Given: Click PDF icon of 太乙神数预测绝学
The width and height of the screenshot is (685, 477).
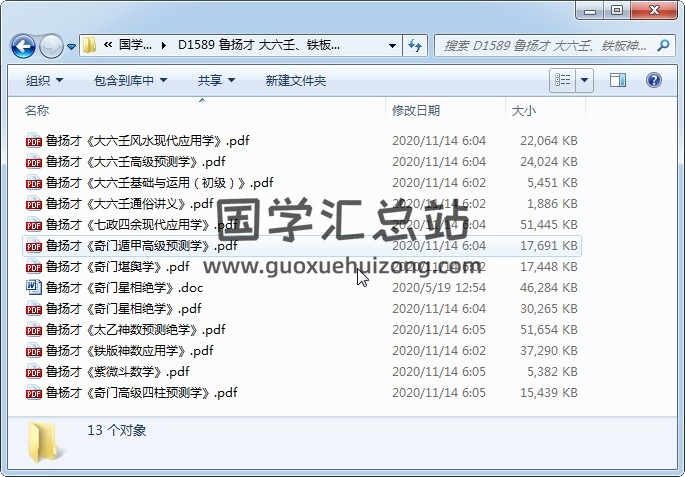Looking at the screenshot, I should [x=34, y=329].
